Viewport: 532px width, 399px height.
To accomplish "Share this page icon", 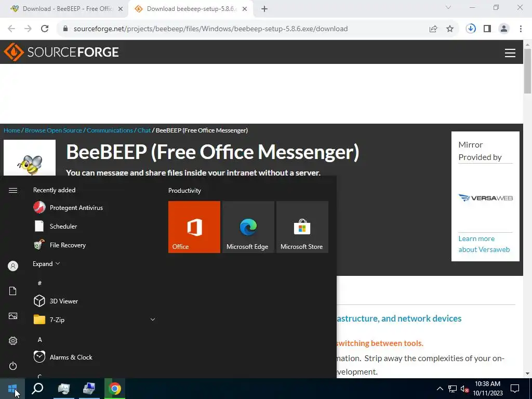I will [433, 29].
